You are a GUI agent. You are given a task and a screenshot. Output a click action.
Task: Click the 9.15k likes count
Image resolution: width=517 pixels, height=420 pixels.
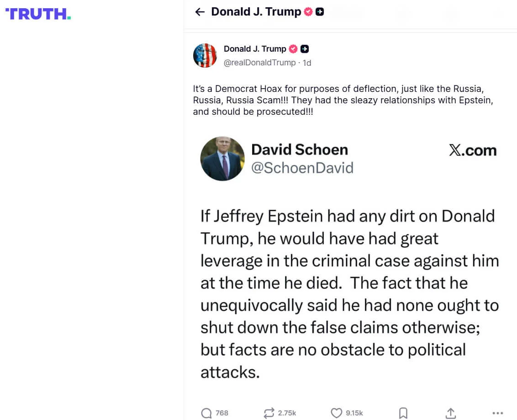point(354,413)
